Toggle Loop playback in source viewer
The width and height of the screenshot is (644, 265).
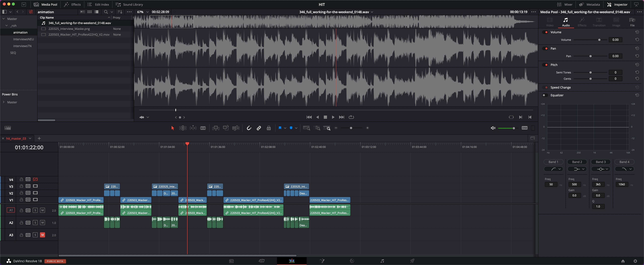[351, 117]
